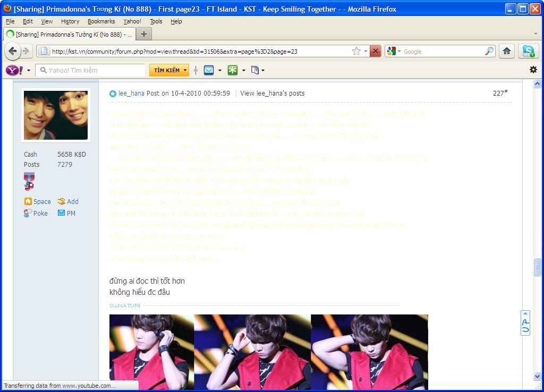This screenshot has width=544, height=392.
Task: Click the Yahoo toolbar resize grip
Action: [x=195, y=71]
